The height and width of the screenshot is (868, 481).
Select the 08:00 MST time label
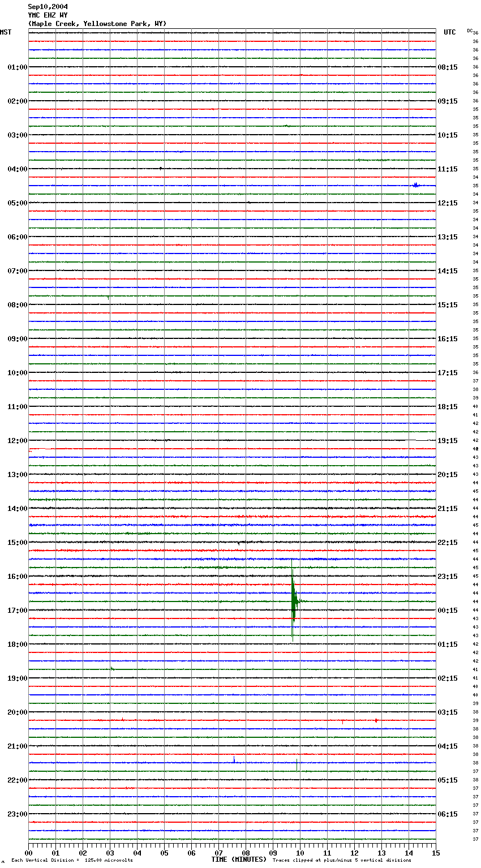(x=18, y=305)
